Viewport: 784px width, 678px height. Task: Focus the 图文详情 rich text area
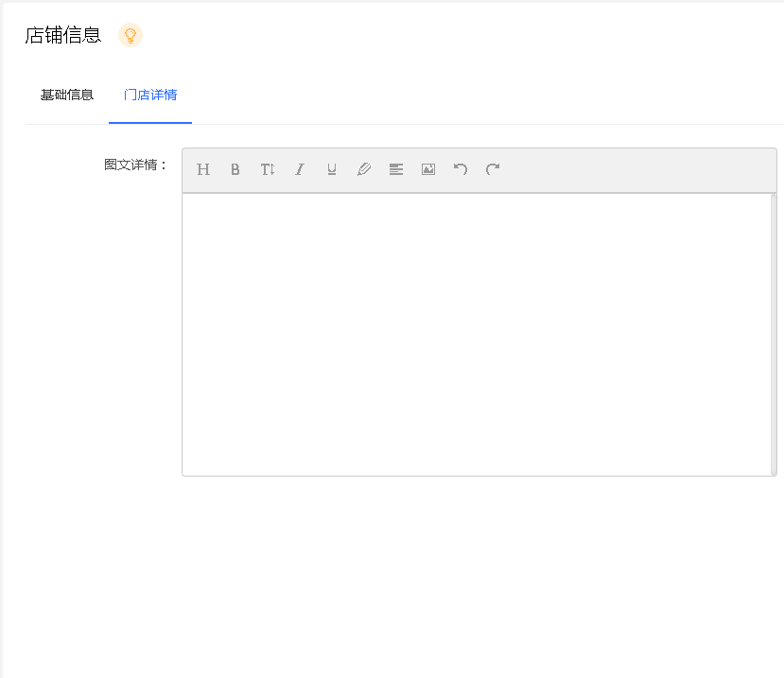point(477,335)
